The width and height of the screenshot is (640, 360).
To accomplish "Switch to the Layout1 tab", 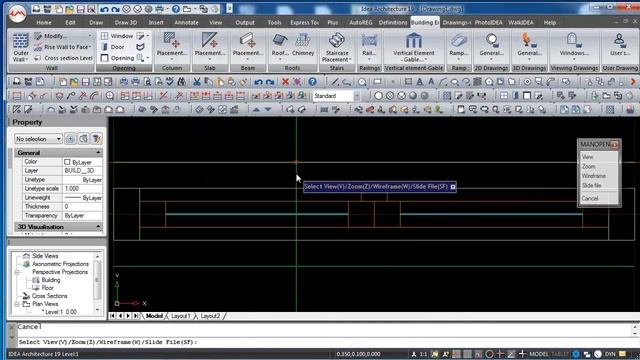I will [180, 316].
